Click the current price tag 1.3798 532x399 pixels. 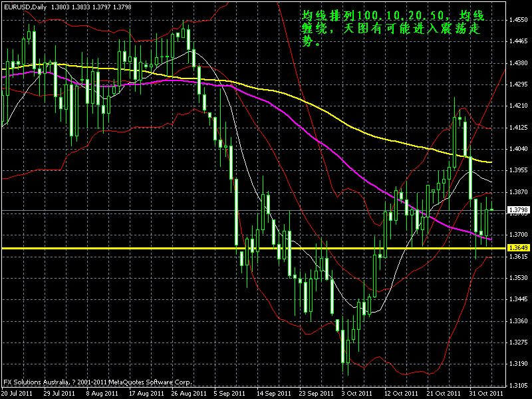click(518, 210)
